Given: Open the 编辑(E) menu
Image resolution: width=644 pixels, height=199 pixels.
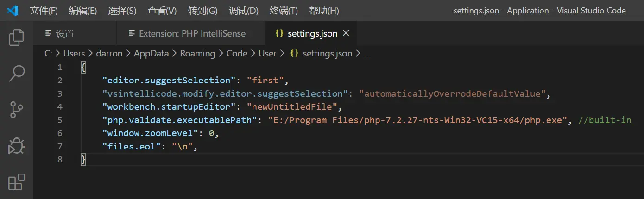Looking at the screenshot, I should click(x=83, y=11).
